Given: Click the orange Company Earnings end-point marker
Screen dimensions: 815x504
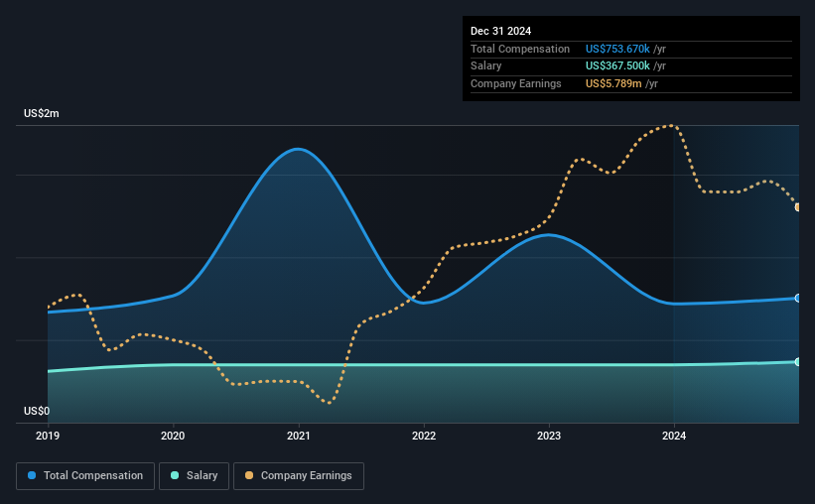Looking at the screenshot, I should coord(798,207).
